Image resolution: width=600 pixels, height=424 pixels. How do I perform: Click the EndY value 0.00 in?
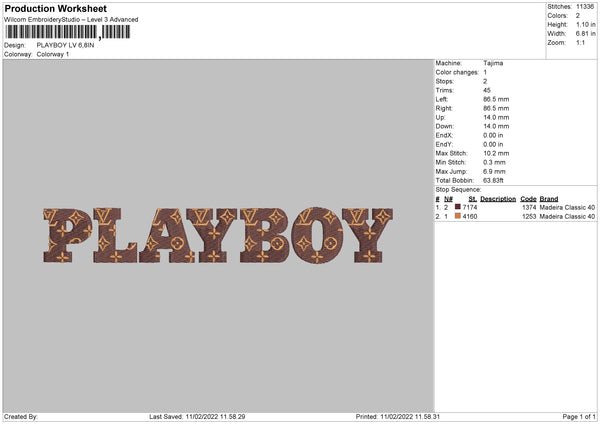(493, 145)
